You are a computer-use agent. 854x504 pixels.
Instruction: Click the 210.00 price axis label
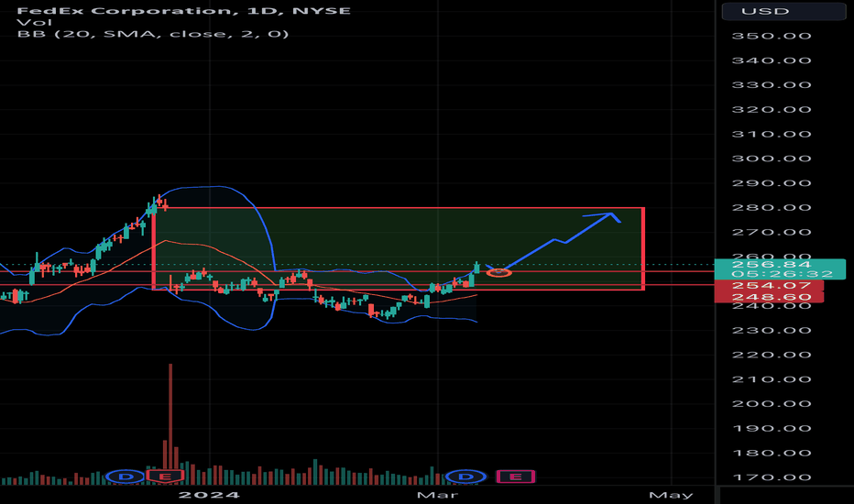[772, 379]
